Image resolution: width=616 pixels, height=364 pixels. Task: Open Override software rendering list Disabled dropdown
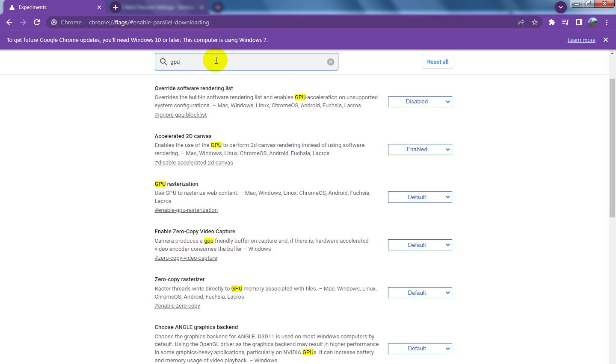point(420,102)
